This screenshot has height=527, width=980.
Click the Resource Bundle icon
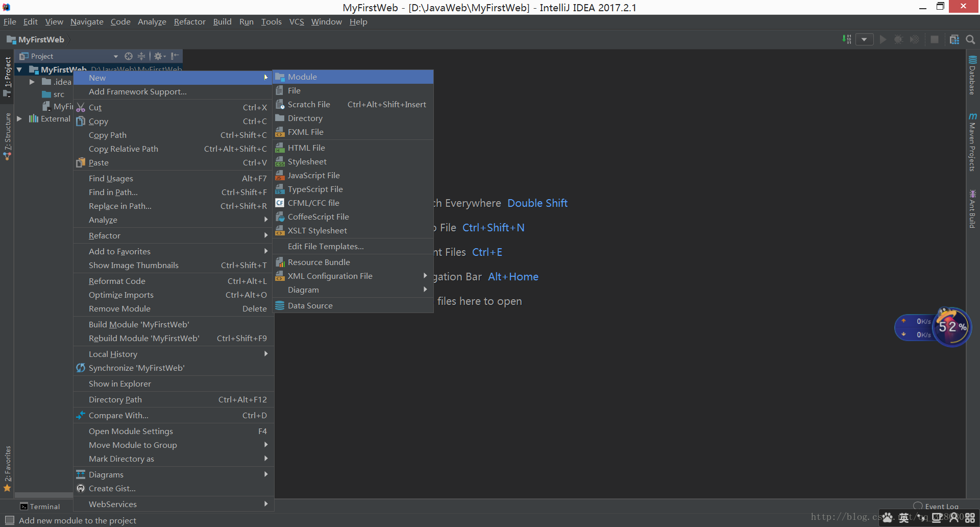click(280, 262)
